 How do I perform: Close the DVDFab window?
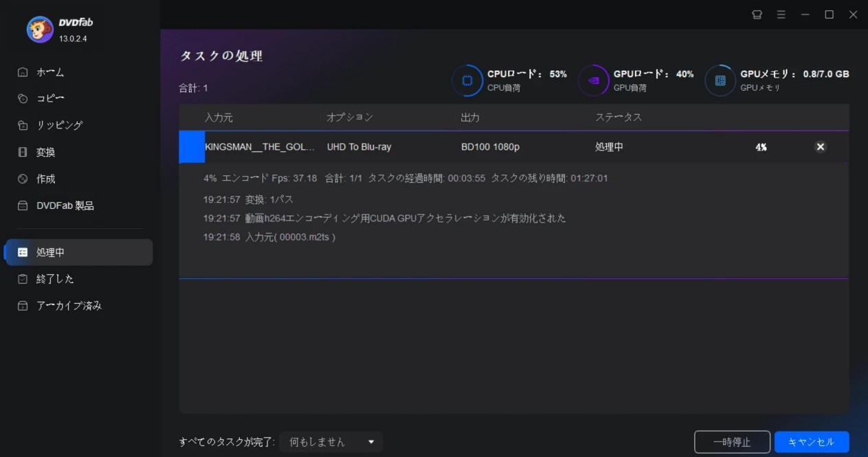[x=853, y=14]
